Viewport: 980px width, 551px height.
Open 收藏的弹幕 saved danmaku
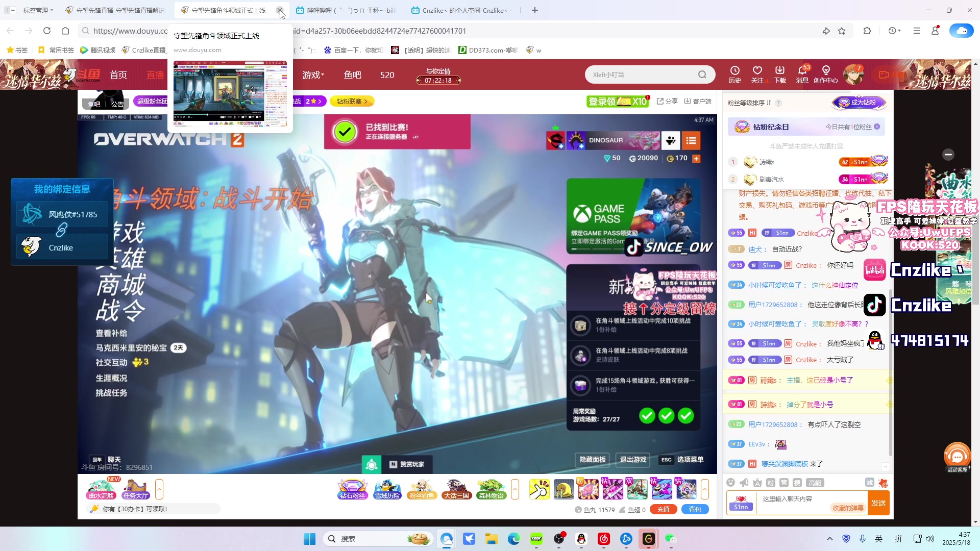point(848,508)
